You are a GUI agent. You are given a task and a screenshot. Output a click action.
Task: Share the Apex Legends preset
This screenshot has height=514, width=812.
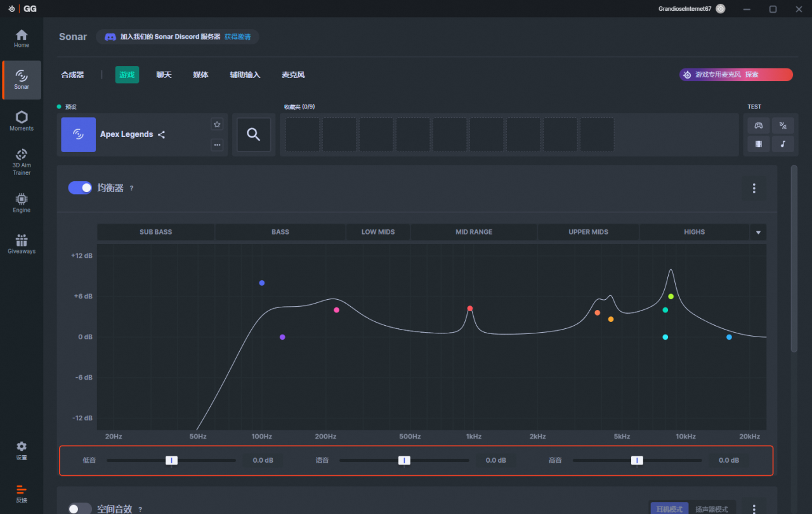coord(162,134)
